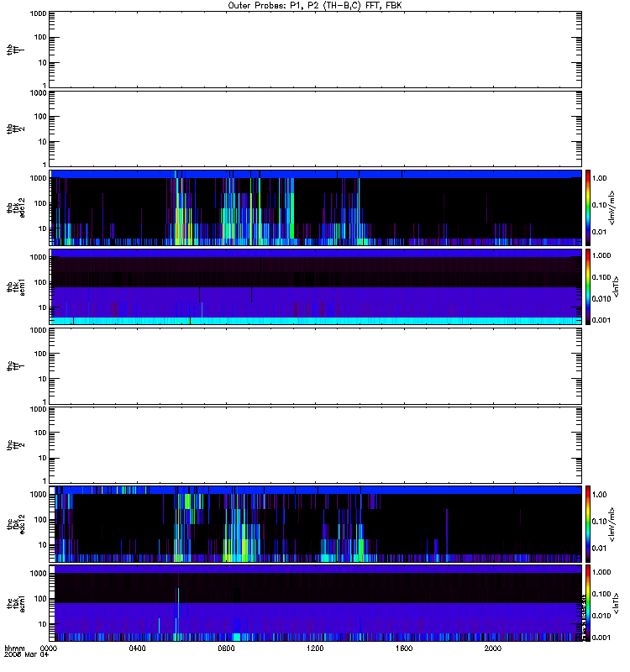
Task: Click the "thc fbk edc12" y-axis label
Action: pyautogui.click(x=16, y=524)
